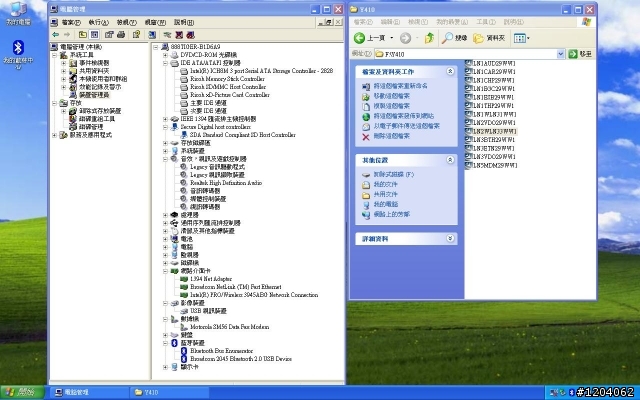The height and width of the screenshot is (400, 640).
Task: Expand IEEE 1394 bus host controllers category
Action: [165, 119]
